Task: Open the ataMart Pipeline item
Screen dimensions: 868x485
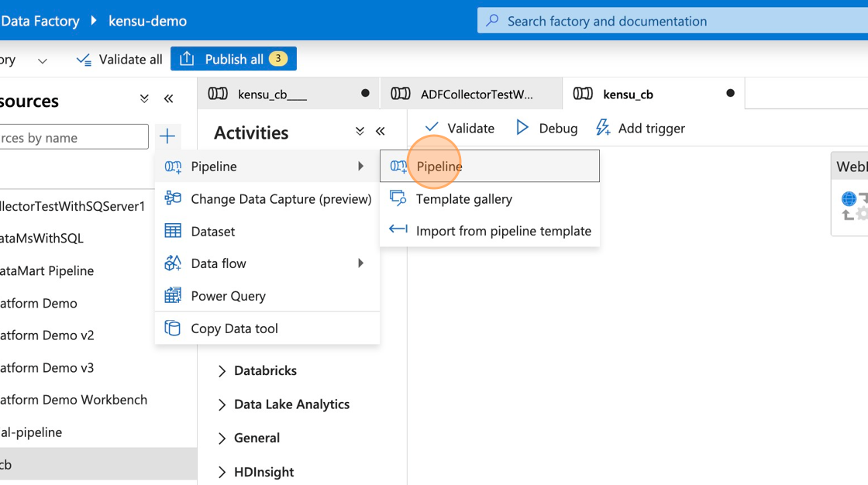Action: click(47, 270)
